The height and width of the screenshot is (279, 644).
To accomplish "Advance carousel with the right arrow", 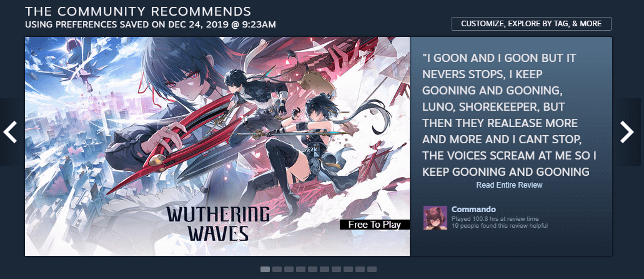I will click(x=627, y=132).
